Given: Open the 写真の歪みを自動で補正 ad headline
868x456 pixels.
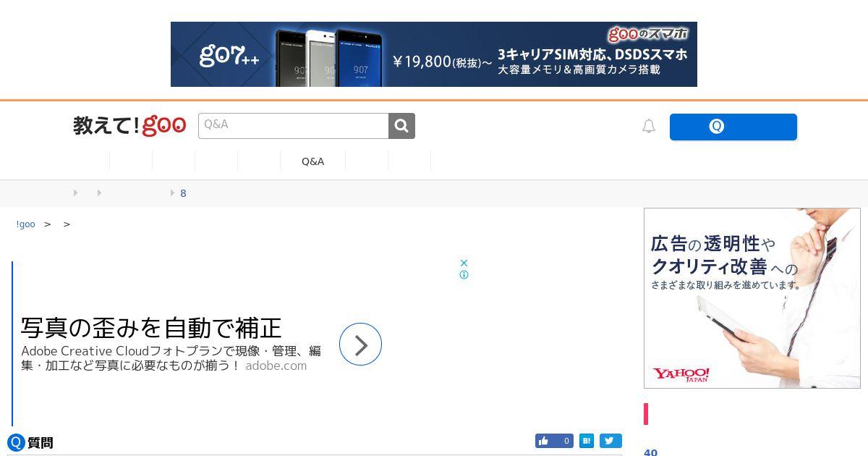Looking at the screenshot, I should pos(151,328).
